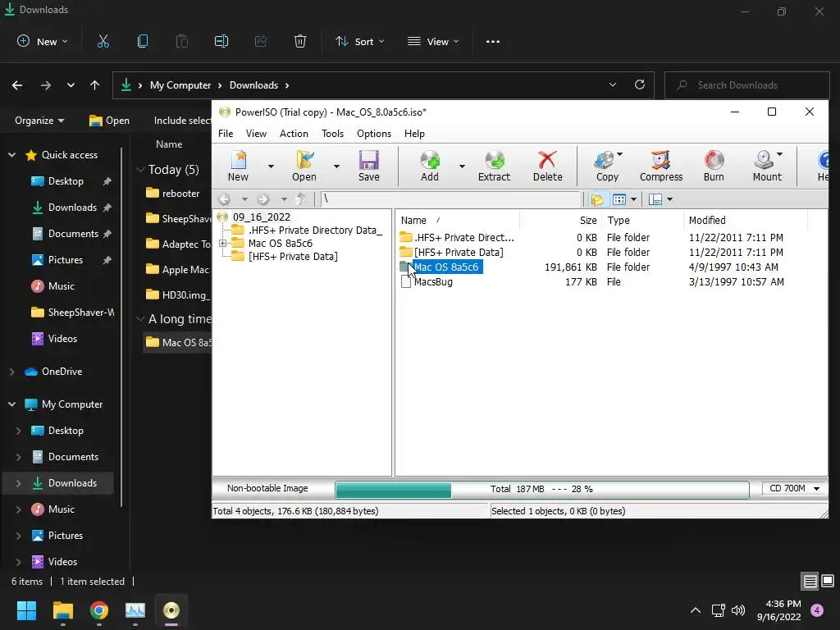Open the Windows Start menu
This screenshot has width=840, height=630.
pyautogui.click(x=27, y=610)
